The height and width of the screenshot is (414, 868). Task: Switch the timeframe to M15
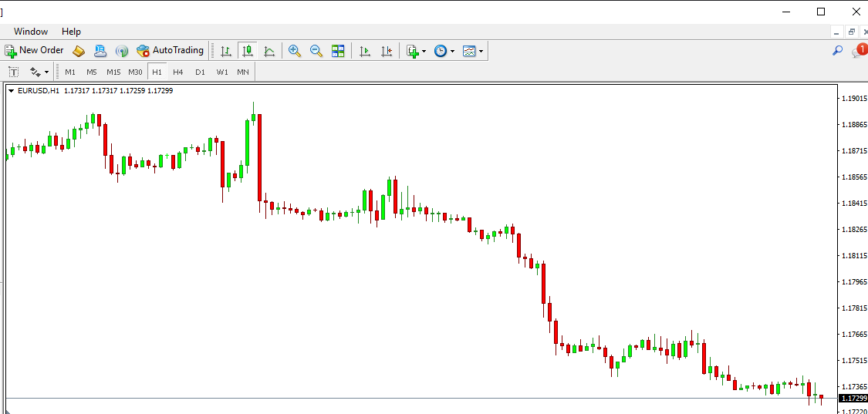click(x=113, y=72)
